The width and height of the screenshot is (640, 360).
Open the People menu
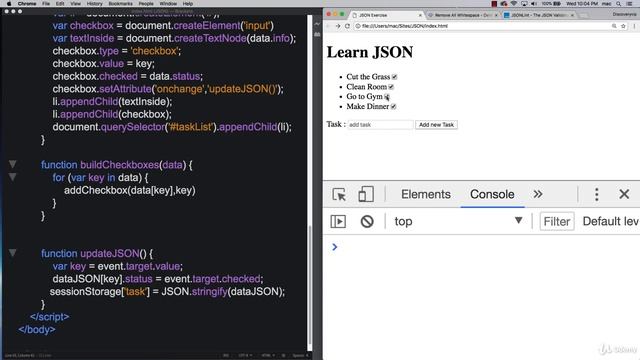pyautogui.click(x=146, y=4)
